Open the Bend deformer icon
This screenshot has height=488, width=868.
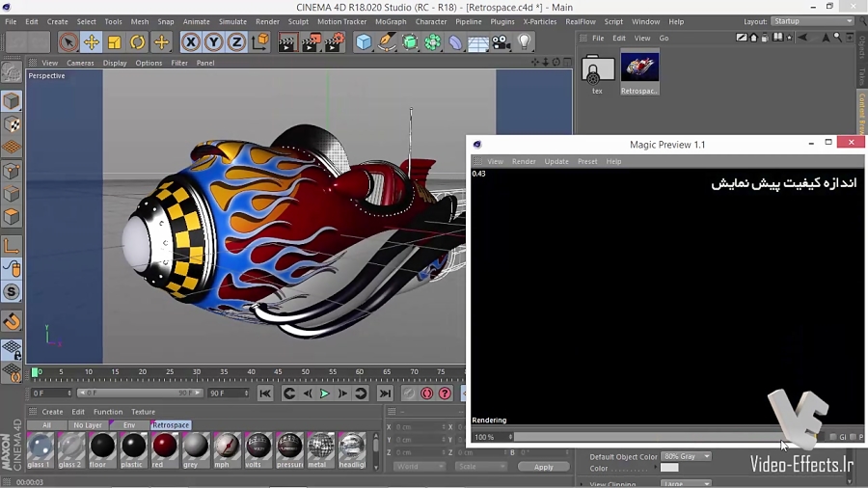pyautogui.click(x=455, y=42)
